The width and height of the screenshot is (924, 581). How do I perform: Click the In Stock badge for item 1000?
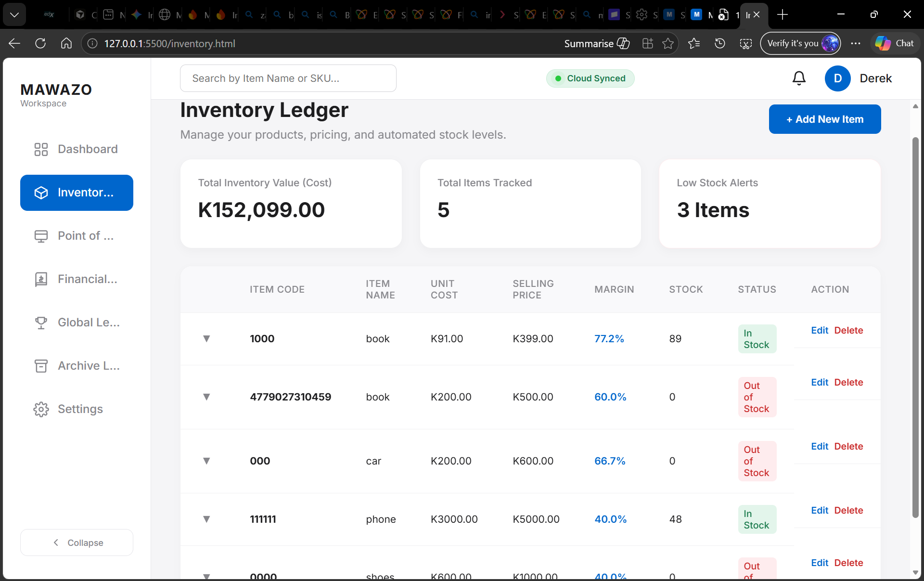757,339
